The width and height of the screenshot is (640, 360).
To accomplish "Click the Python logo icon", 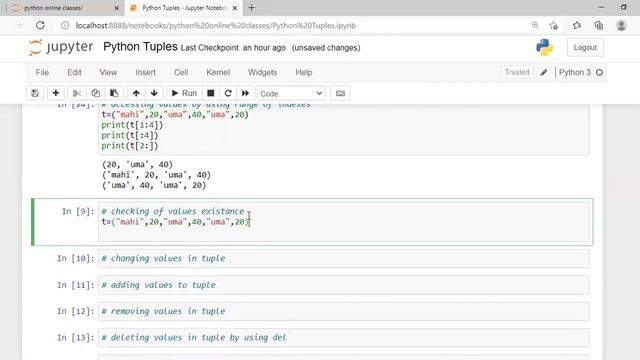I will 544,47.
